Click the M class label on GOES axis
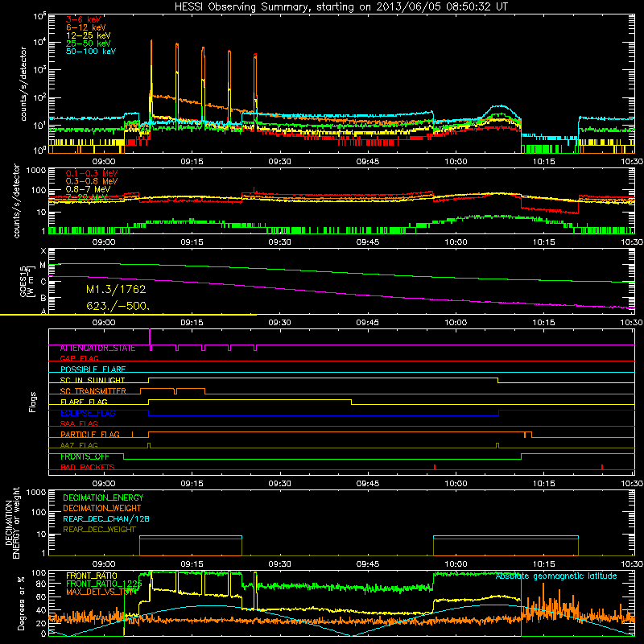644x644 pixels. click(x=43, y=266)
